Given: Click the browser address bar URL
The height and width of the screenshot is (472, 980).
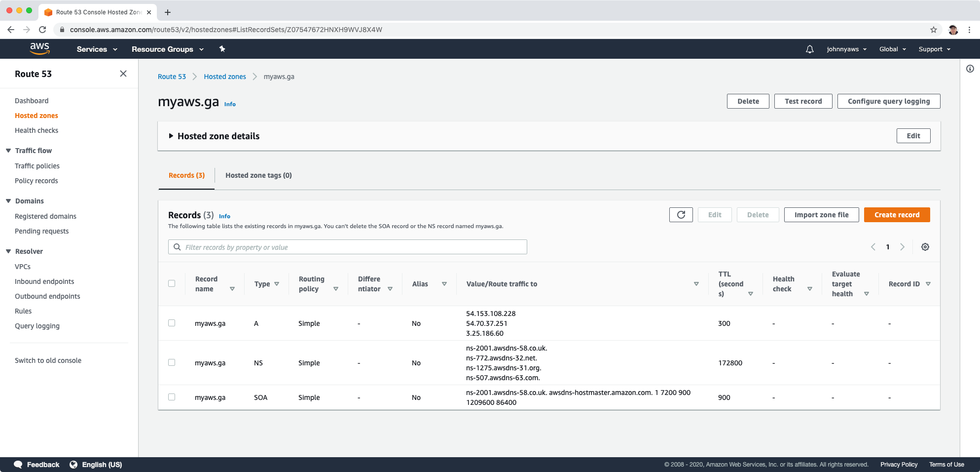Looking at the screenshot, I should pos(226,30).
